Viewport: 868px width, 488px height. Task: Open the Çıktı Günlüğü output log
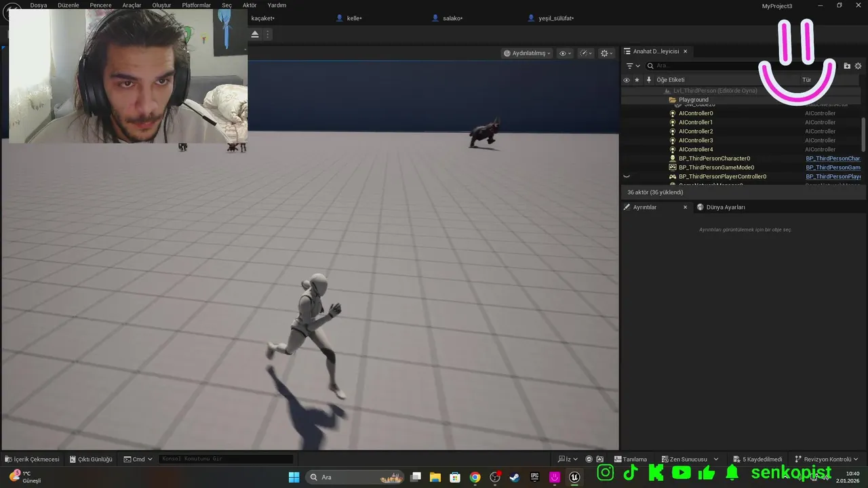point(91,459)
